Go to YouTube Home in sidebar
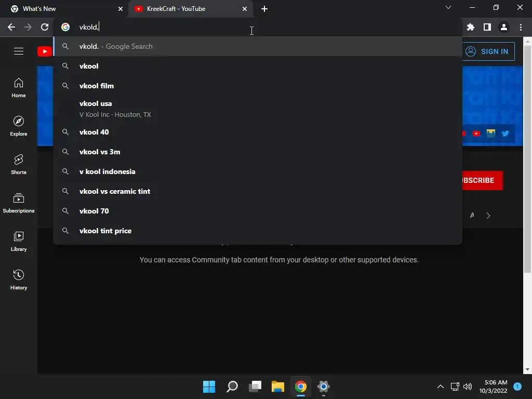The width and height of the screenshot is (532, 399). [19, 88]
